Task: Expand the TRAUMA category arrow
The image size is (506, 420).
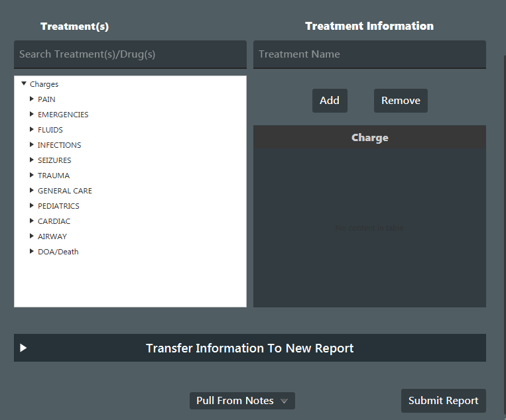Action: click(x=31, y=176)
